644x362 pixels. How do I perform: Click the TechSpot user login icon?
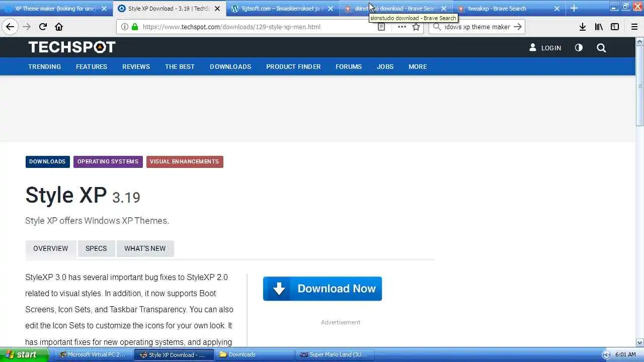533,47
